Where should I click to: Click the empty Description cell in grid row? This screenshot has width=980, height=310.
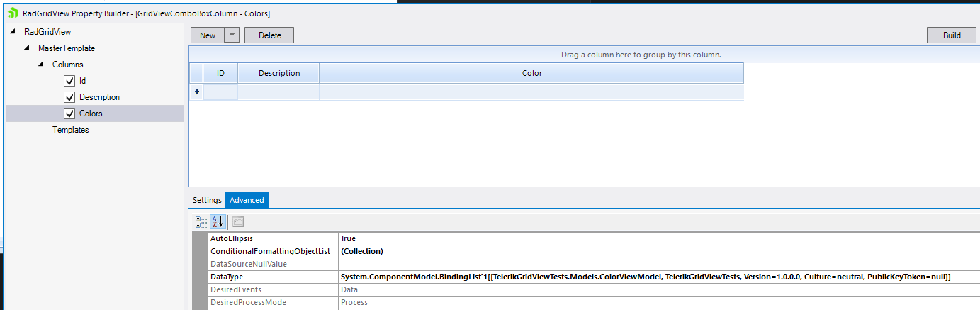click(278, 92)
